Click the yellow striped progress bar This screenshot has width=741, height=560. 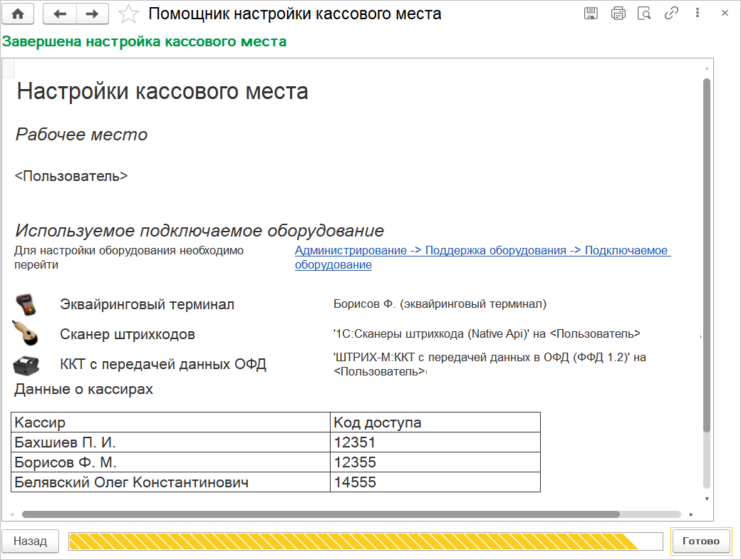(365, 541)
